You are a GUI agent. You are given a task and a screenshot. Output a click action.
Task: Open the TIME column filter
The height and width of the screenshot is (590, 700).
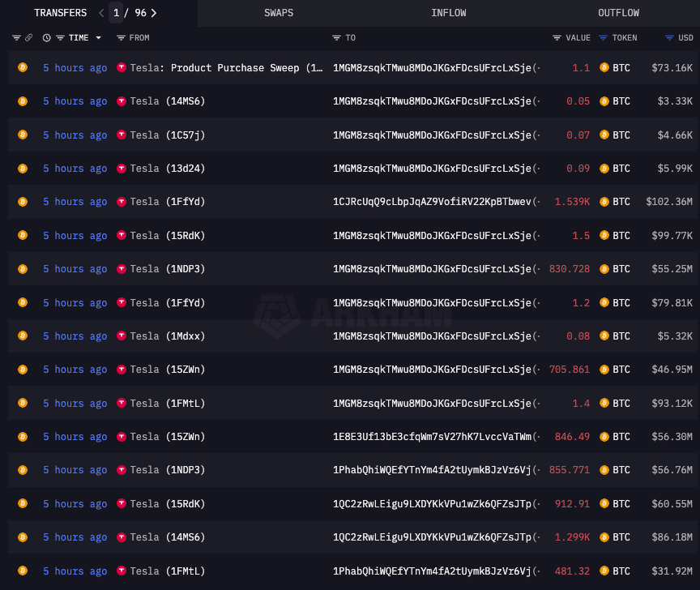click(60, 38)
